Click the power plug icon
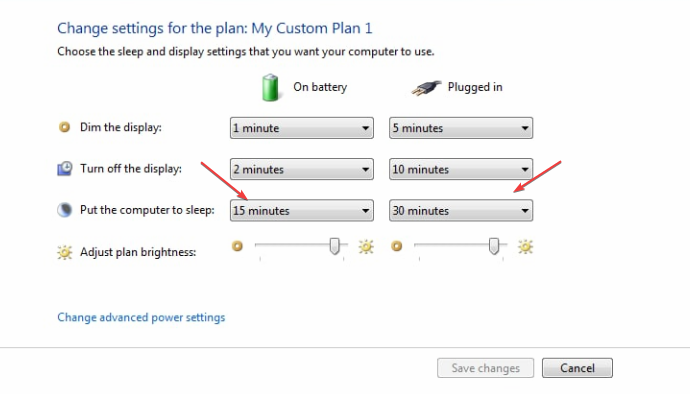This screenshot has height=394, width=690. pos(426,88)
